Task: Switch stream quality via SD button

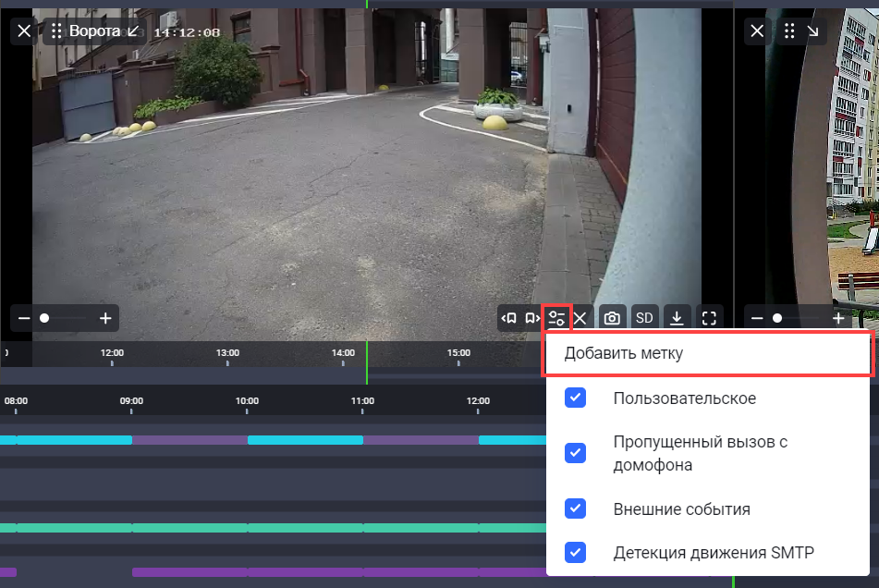Action: click(644, 318)
